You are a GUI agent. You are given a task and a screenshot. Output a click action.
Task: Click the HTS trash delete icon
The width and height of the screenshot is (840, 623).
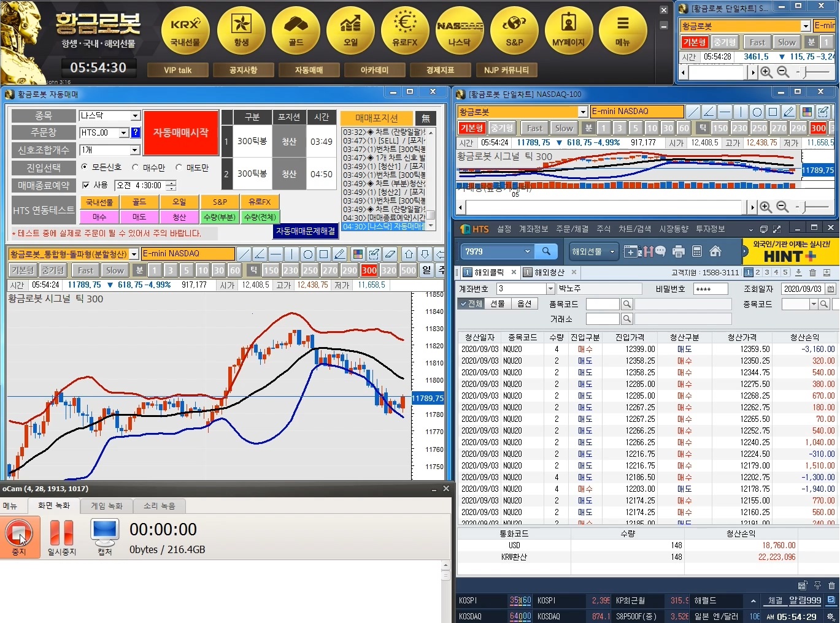pos(812,273)
